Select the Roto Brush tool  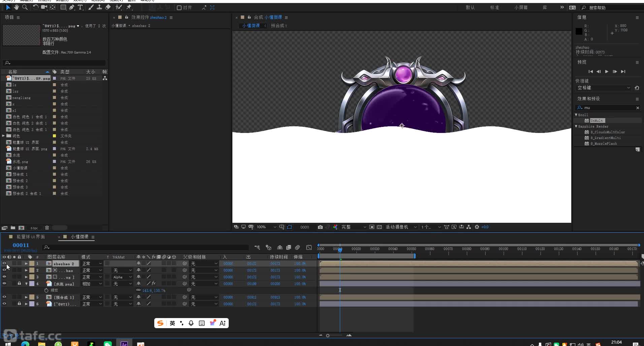pyautogui.click(x=119, y=7)
